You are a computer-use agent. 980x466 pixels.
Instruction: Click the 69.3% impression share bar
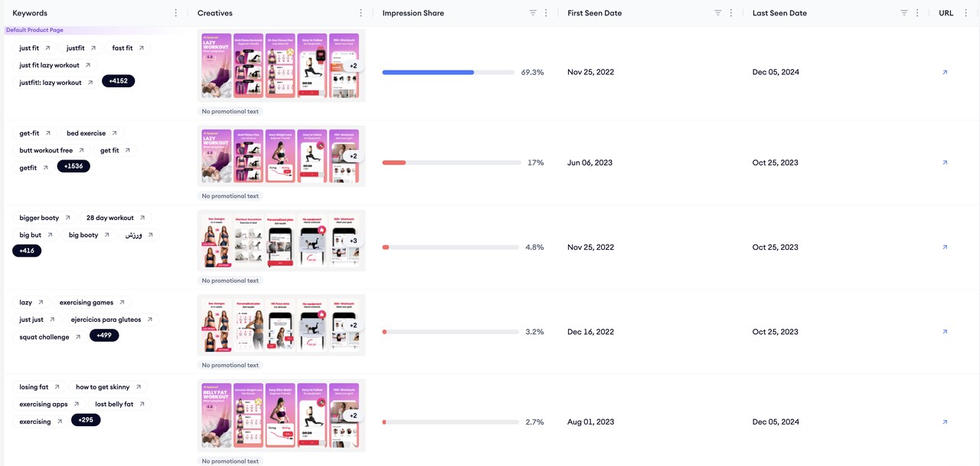[x=449, y=72]
